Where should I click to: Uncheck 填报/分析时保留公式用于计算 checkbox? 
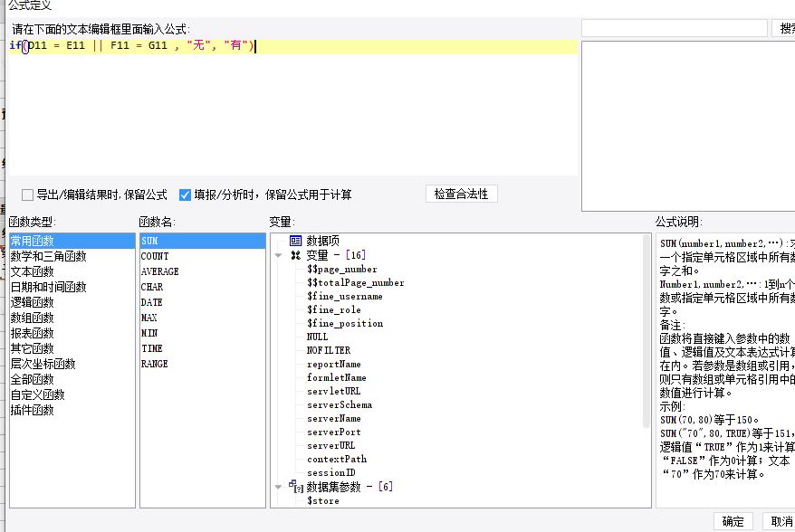pyautogui.click(x=186, y=195)
